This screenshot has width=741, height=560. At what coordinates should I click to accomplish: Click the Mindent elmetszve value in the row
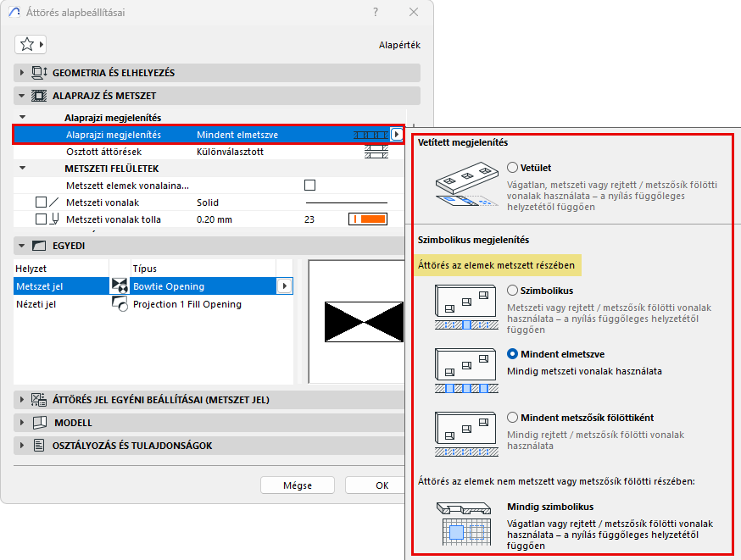pos(237,135)
